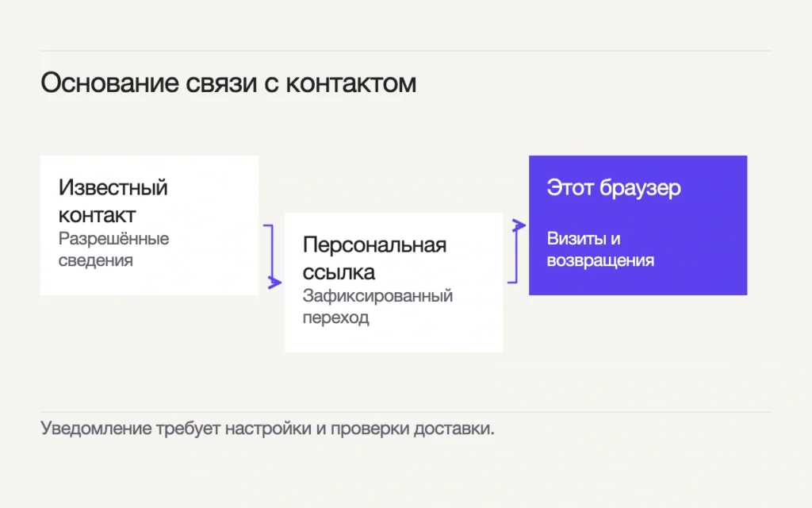Click the "Визиты и возвращения" subtitle
The image size is (812, 508).
click(x=600, y=249)
